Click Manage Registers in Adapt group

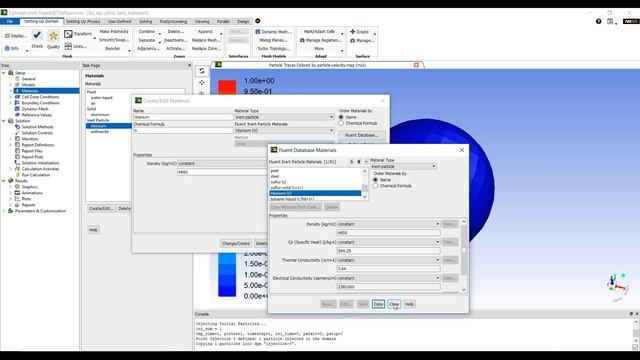(321, 40)
